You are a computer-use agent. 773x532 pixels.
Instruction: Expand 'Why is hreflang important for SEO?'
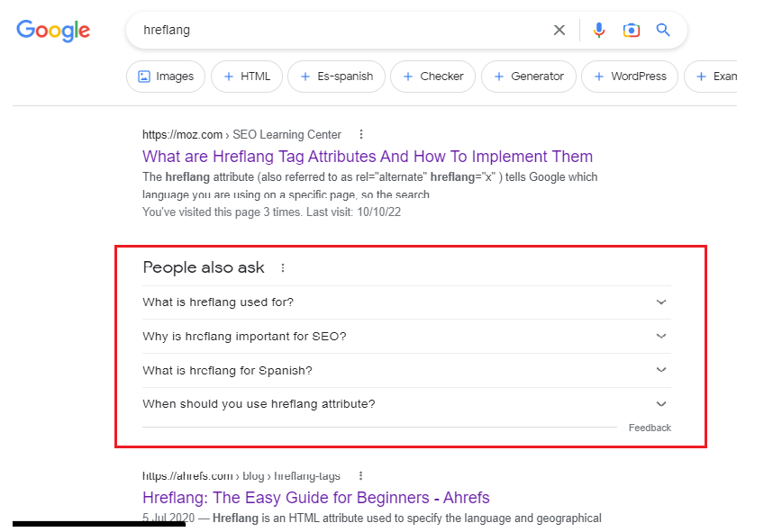(406, 337)
